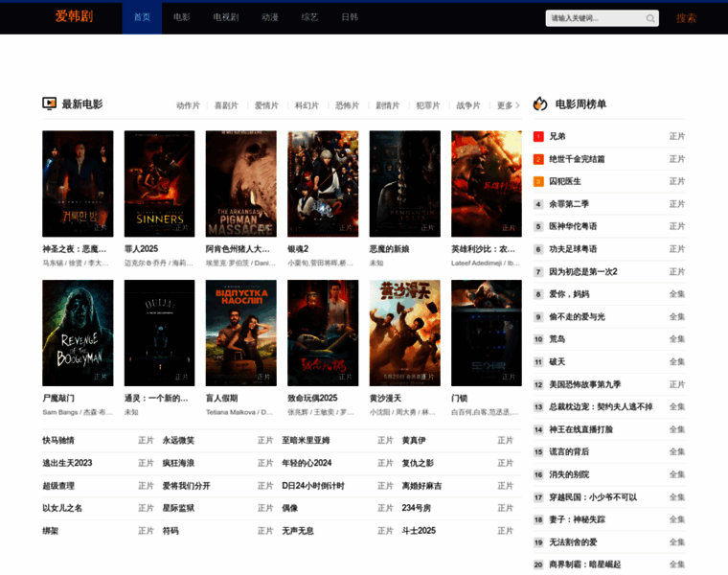Click the 最新电影 TV screen icon
The image size is (728, 575).
pyautogui.click(x=50, y=103)
